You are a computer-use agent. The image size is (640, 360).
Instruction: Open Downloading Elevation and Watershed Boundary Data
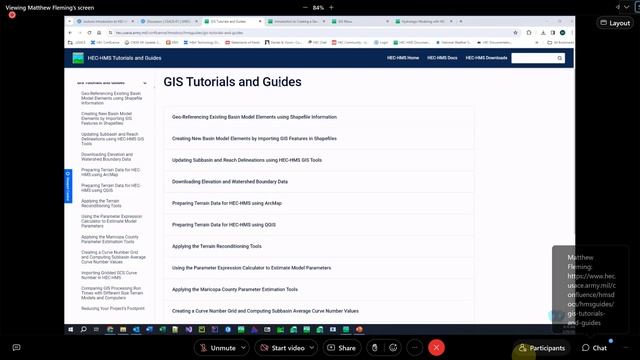click(x=230, y=182)
